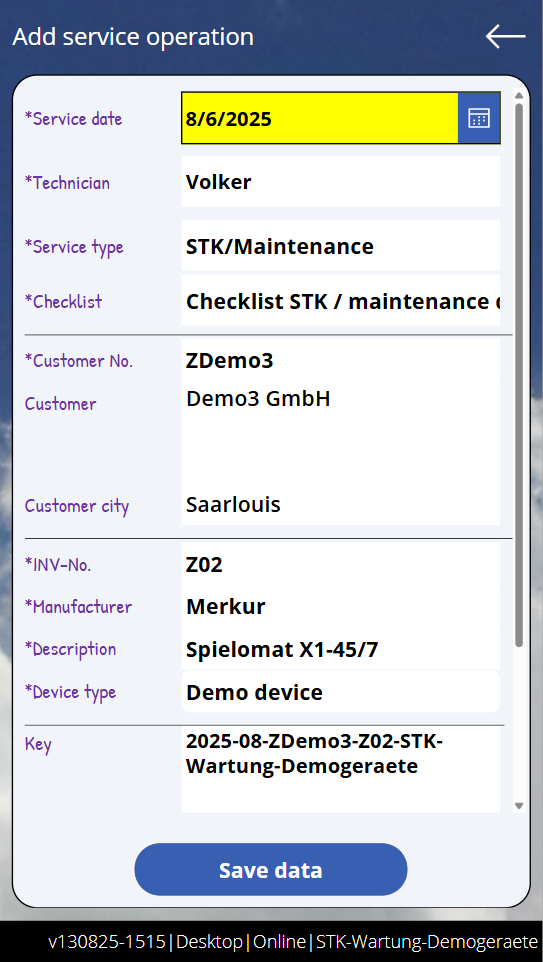Click the Desktop entry in the footer

coord(209,941)
